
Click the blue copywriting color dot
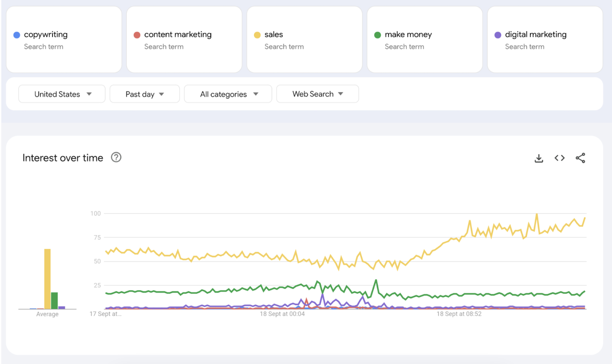tap(17, 35)
